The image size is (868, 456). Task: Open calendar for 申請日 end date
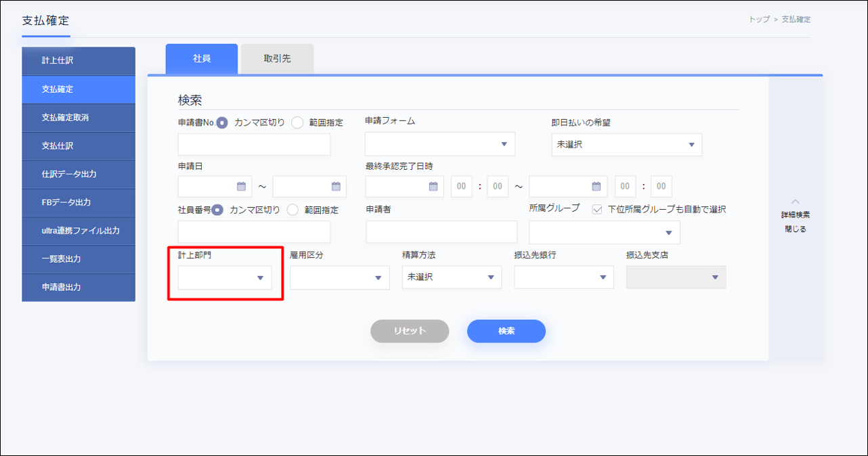click(x=337, y=187)
